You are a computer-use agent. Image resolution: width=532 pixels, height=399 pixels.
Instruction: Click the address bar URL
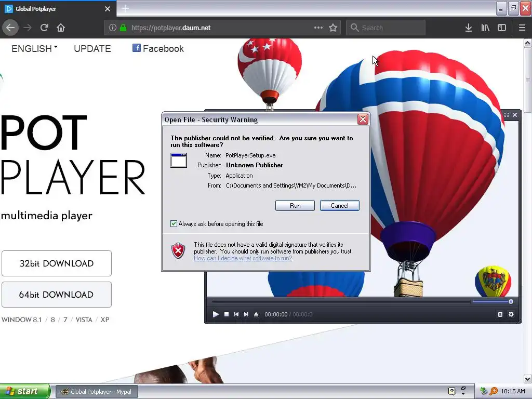click(x=171, y=28)
